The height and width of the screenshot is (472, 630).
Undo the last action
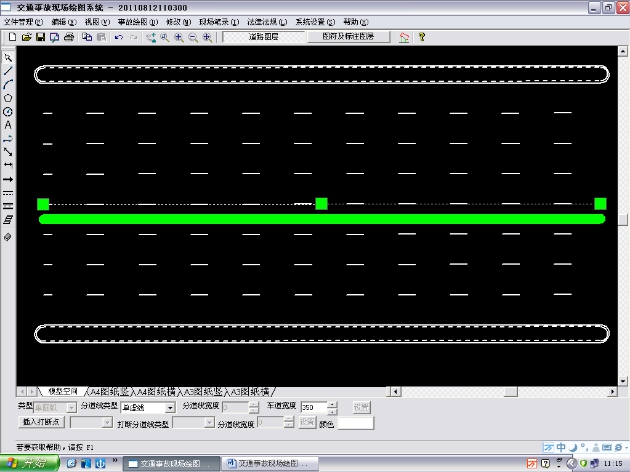click(119, 37)
